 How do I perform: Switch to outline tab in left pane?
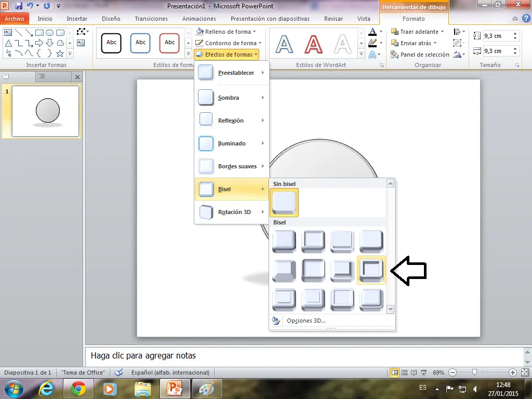point(42,77)
